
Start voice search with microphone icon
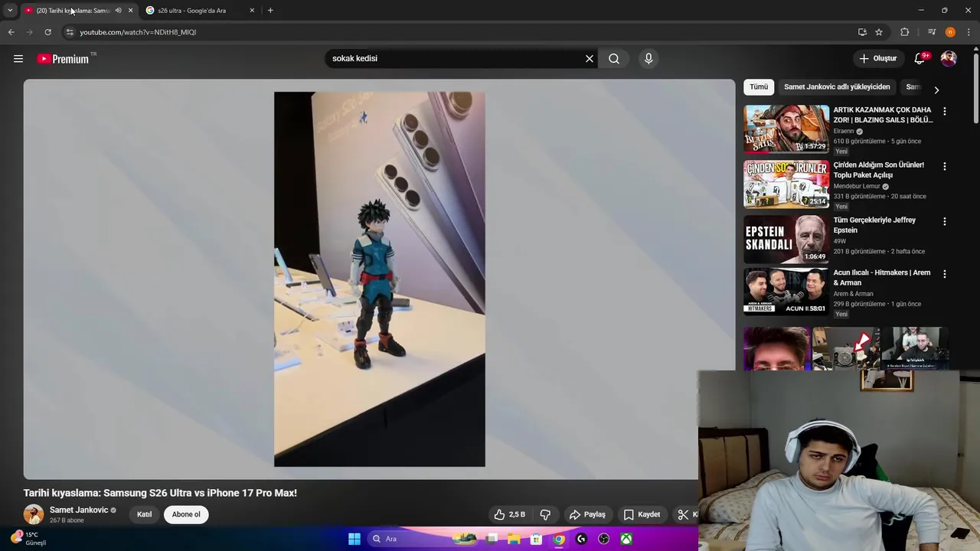pos(648,58)
